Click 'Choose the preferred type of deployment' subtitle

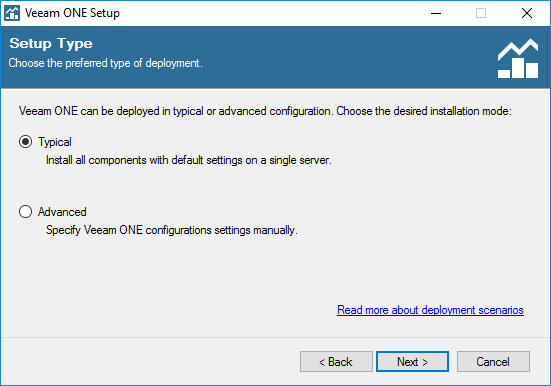(105, 63)
